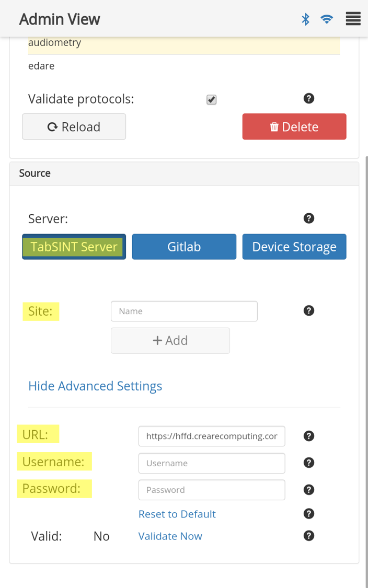This screenshot has height=588, width=368.
Task: Show help for Server selection
Action: click(x=309, y=218)
